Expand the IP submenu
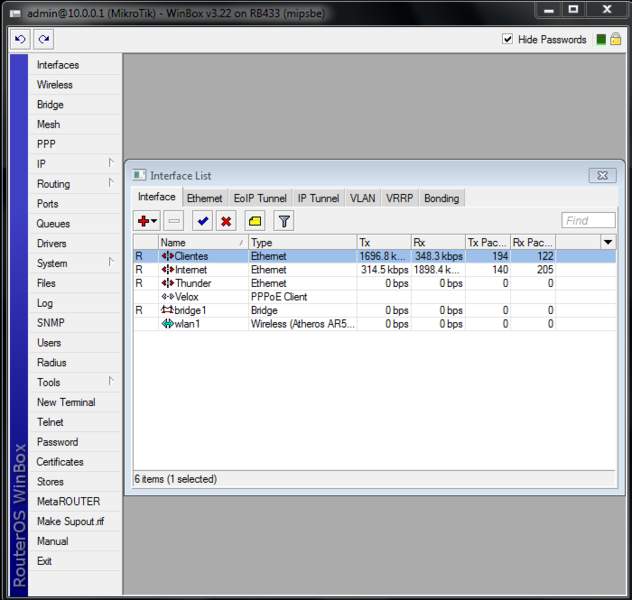Image resolution: width=632 pixels, height=600 pixels. (111, 163)
